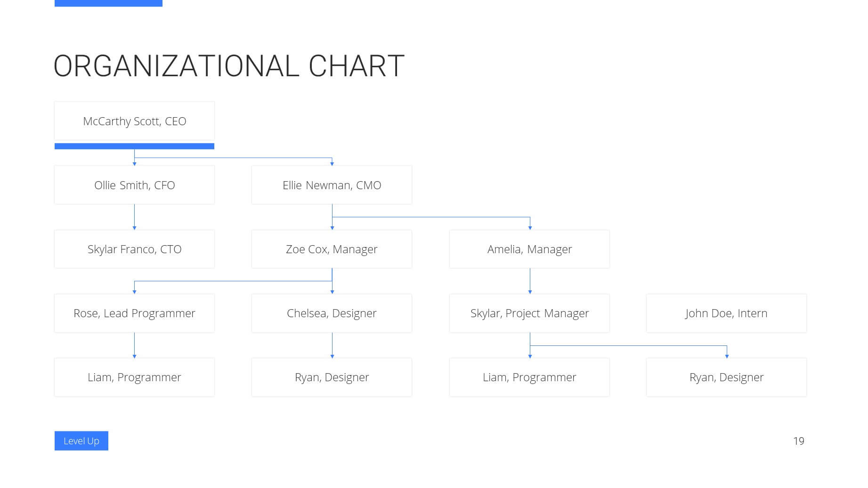Select Ryan, Designer box under Chelsea
The width and height of the screenshot is (868, 488).
[x=332, y=377]
